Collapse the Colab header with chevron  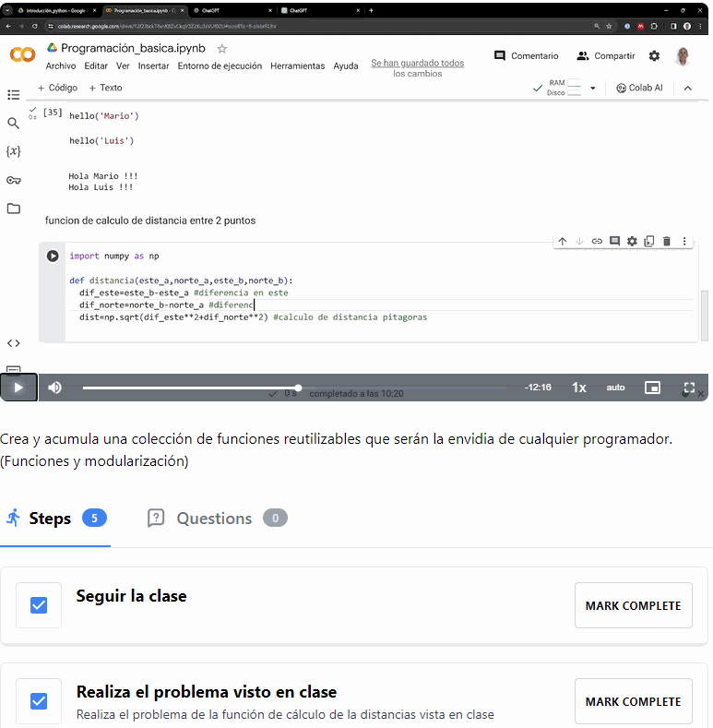[x=688, y=89]
